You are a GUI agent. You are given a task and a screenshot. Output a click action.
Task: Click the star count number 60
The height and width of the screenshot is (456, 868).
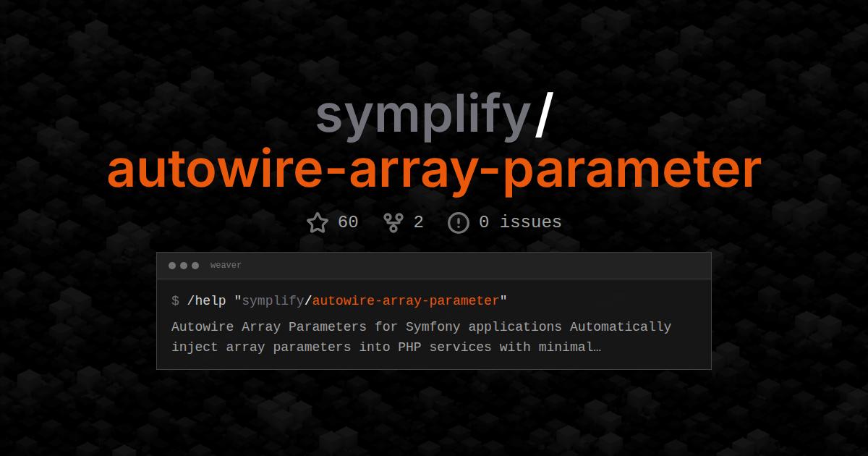[x=347, y=222]
